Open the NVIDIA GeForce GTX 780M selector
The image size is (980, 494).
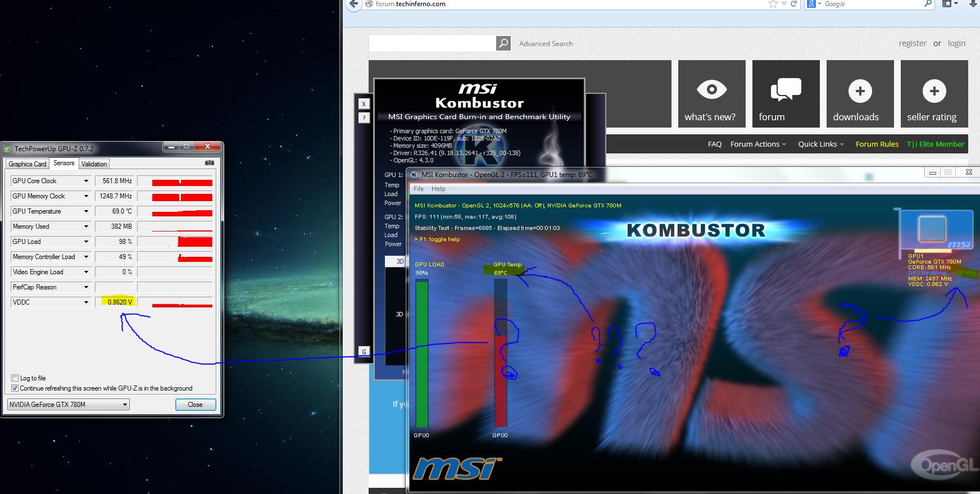(x=68, y=405)
